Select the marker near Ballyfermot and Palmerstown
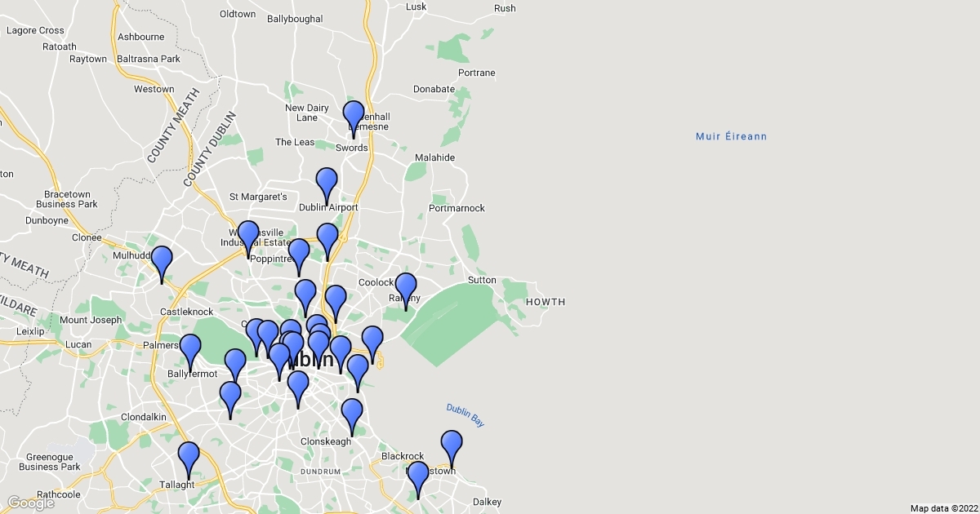The height and width of the screenshot is (514, 980). coord(190,350)
